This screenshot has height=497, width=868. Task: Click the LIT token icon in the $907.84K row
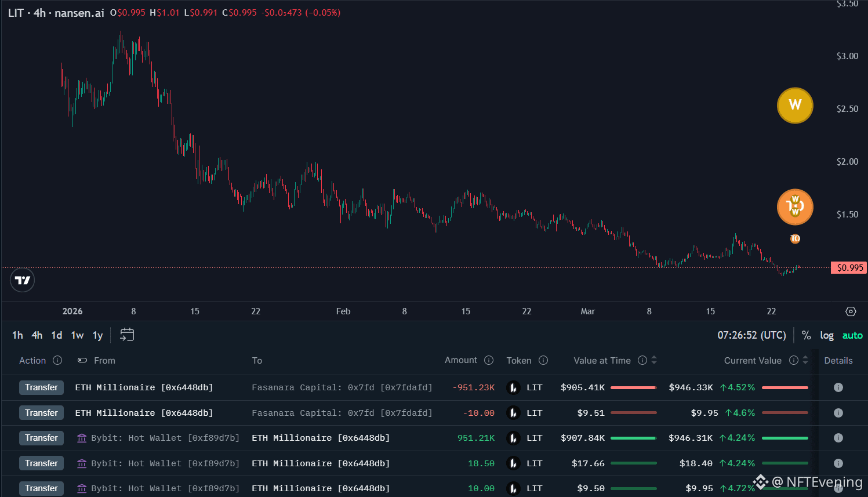click(513, 438)
